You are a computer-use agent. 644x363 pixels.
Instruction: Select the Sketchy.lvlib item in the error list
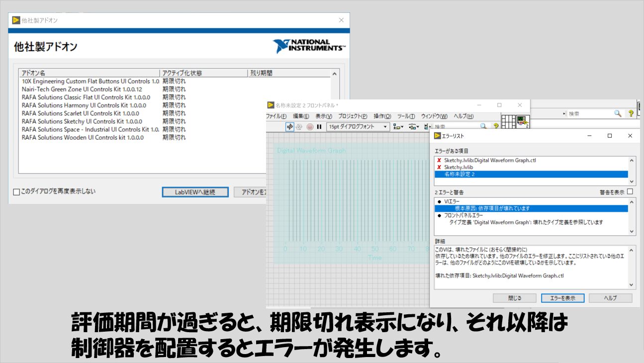coord(531,167)
